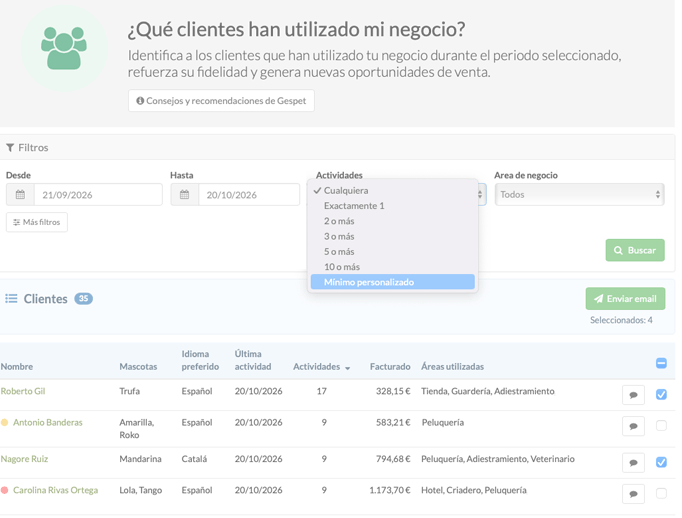This screenshot has width=682, height=518.
Task: Click the Mandarina pet cell
Action: 140,459
